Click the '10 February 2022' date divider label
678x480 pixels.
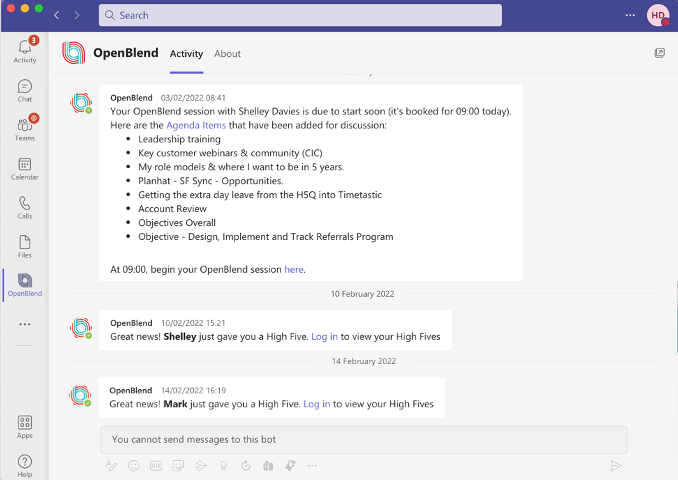click(x=362, y=294)
